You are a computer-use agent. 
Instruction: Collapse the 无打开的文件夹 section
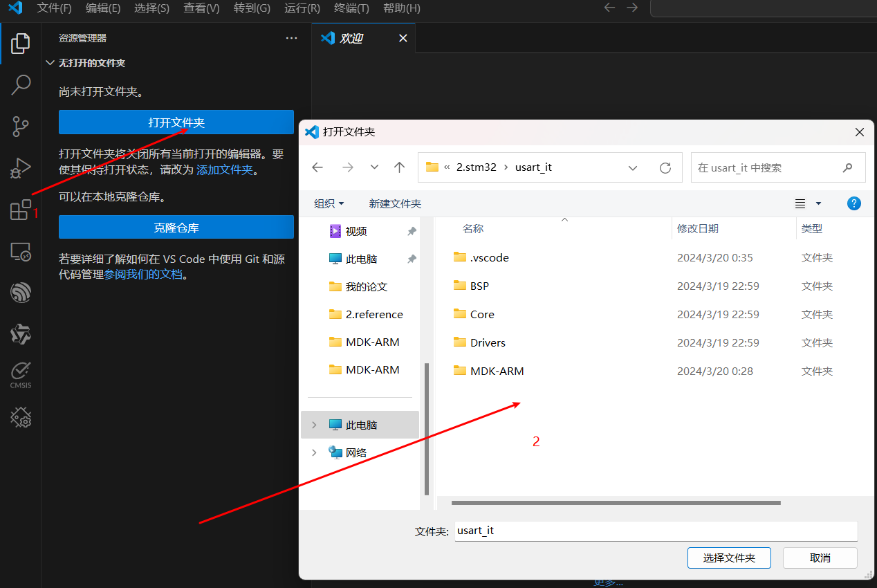[50, 62]
